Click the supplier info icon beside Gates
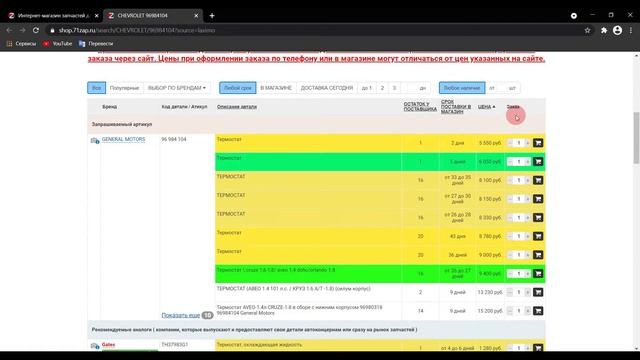 coord(95,346)
